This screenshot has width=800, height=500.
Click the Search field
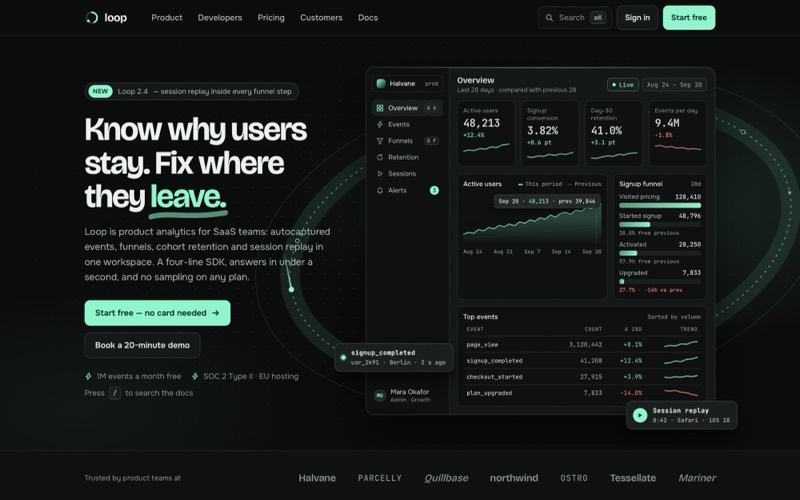click(574, 18)
